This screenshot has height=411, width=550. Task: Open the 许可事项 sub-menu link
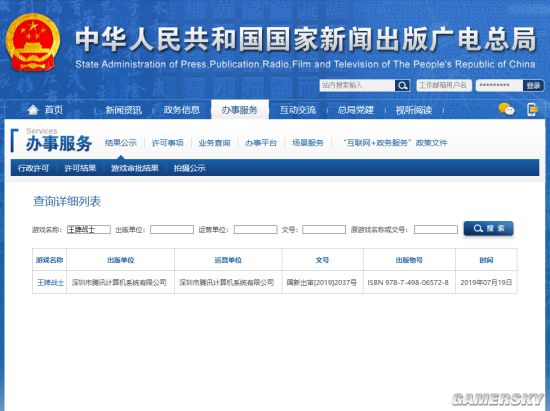167,143
